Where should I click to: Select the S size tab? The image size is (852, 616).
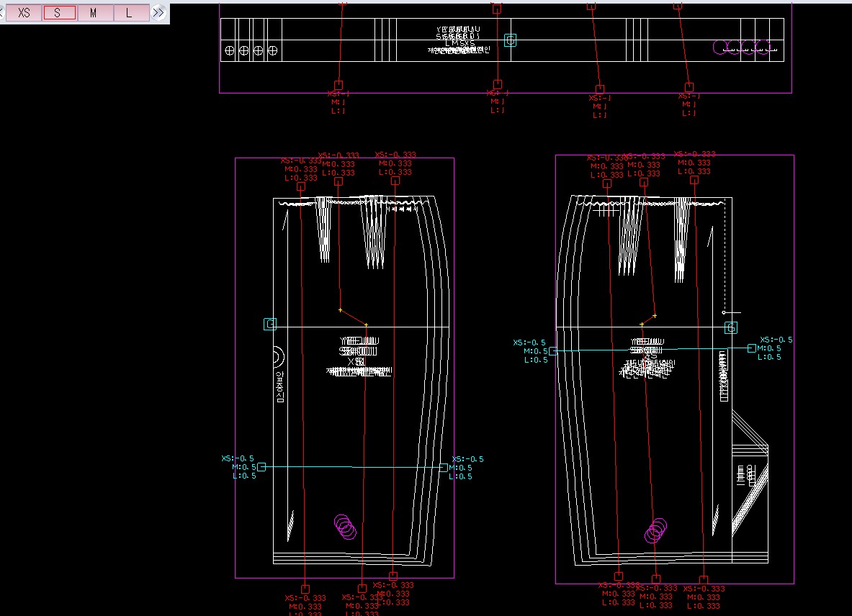59,13
